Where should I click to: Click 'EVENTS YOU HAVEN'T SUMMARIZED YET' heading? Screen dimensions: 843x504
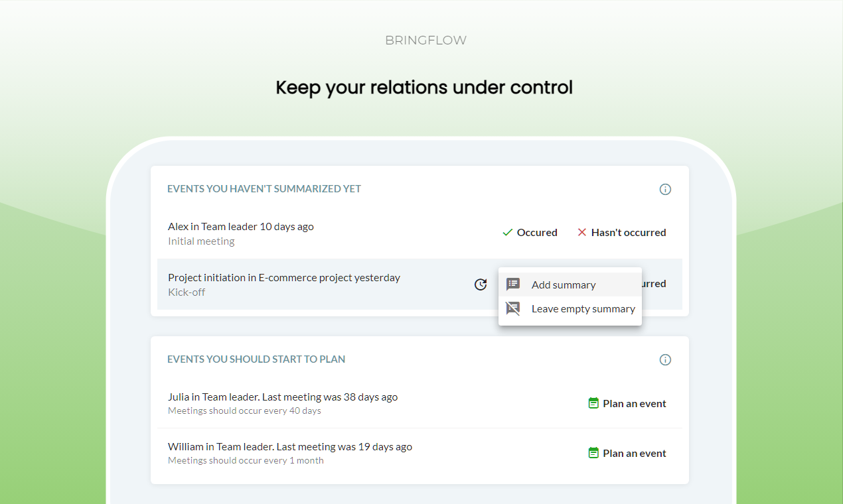coord(264,189)
